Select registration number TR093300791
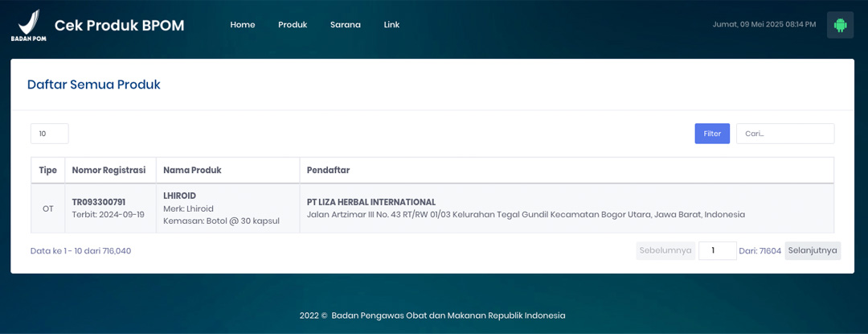Image resolution: width=868 pixels, height=334 pixels. [99, 202]
